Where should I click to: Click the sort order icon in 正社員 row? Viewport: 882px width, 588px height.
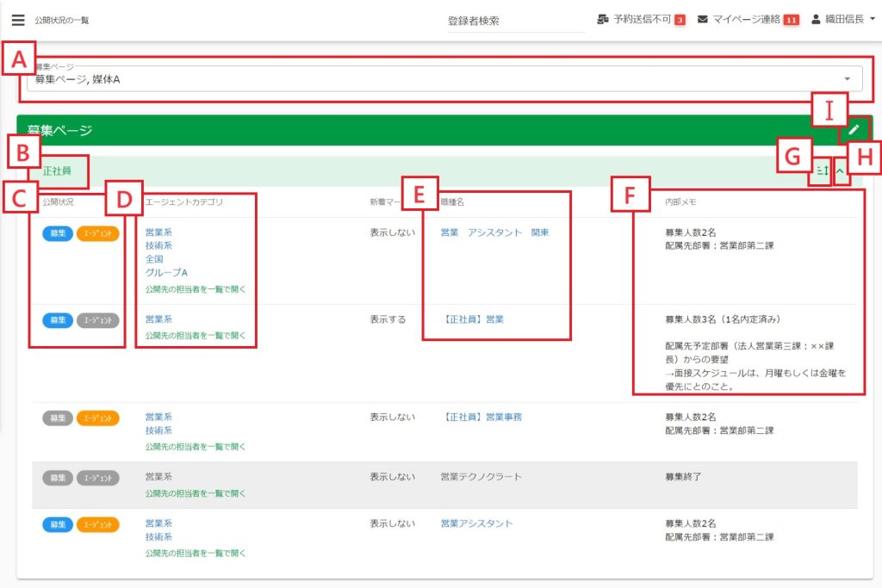822,172
